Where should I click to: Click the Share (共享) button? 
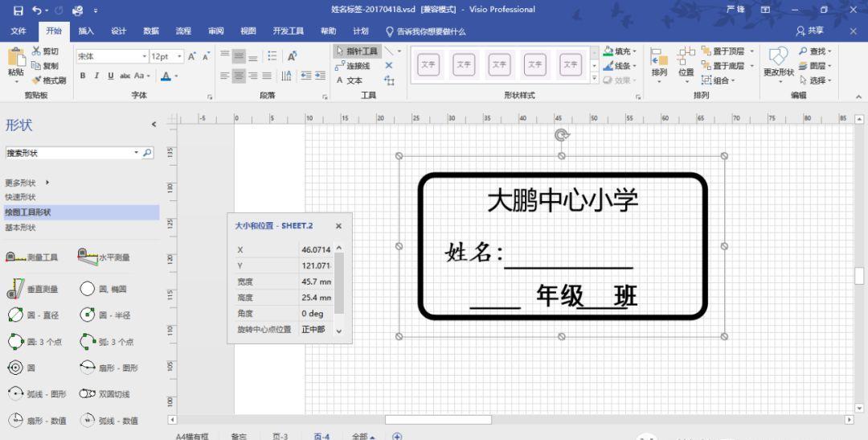coord(810,31)
